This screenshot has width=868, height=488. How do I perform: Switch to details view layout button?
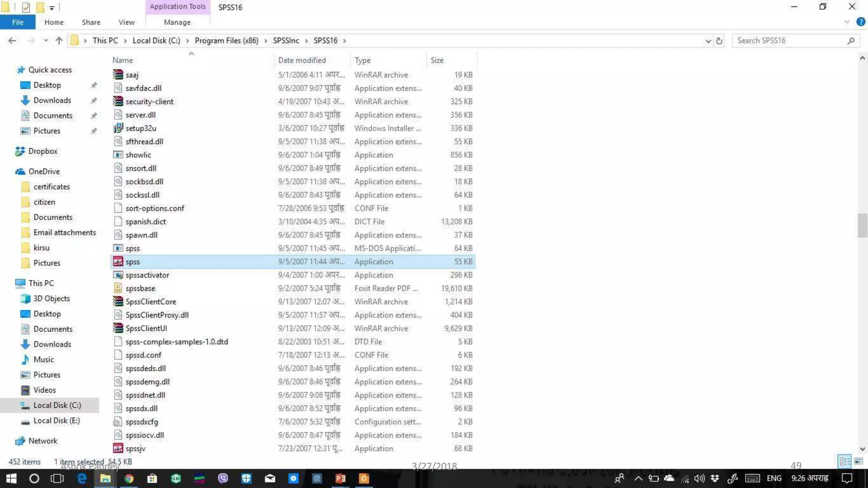pyautogui.click(x=844, y=461)
